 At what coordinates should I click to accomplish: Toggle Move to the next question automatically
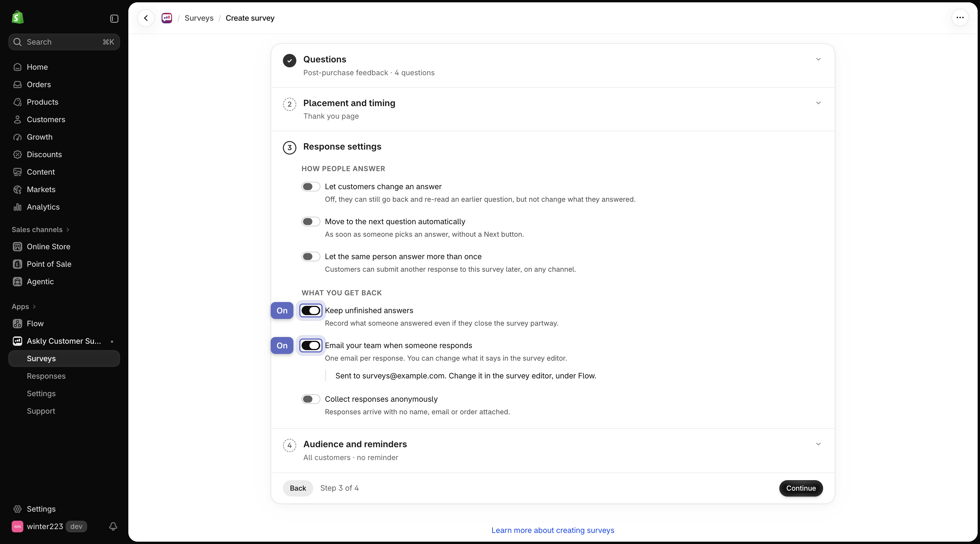[311, 222]
